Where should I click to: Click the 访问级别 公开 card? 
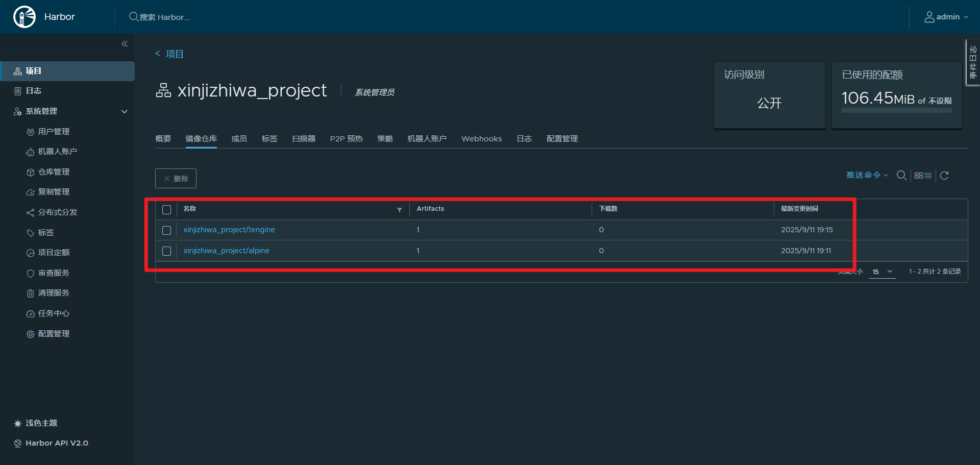[x=770, y=95]
